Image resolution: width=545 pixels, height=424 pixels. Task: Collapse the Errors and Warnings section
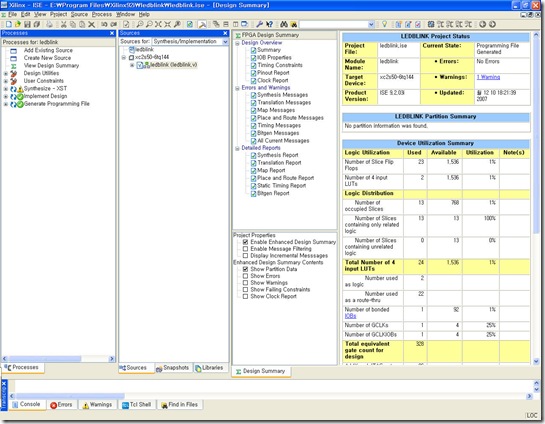coord(237,88)
